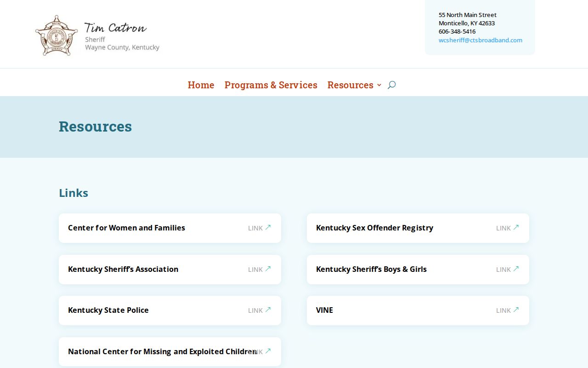The image size is (588, 368).
Task: Go to the Home menu item
Action: tap(201, 85)
